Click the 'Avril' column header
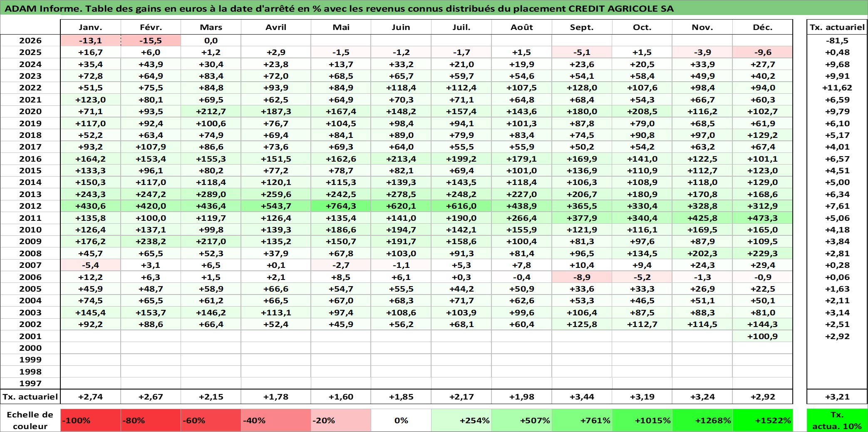 276,27
